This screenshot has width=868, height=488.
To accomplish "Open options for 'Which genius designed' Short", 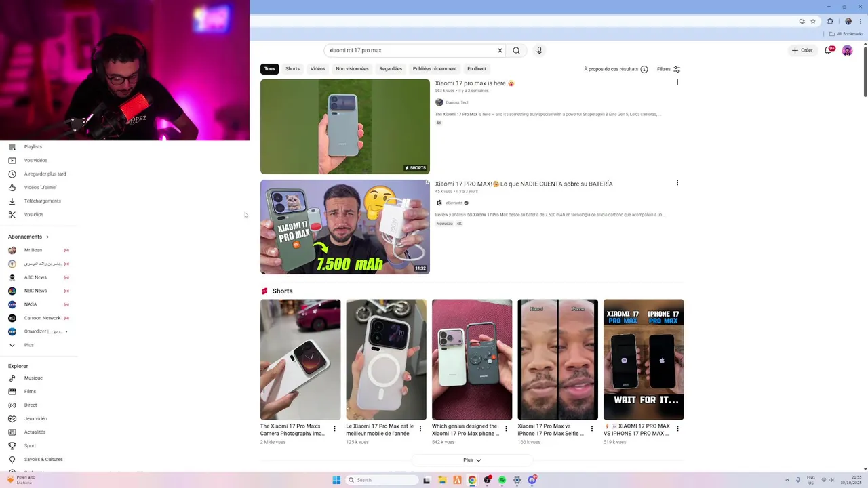I will [506, 429].
